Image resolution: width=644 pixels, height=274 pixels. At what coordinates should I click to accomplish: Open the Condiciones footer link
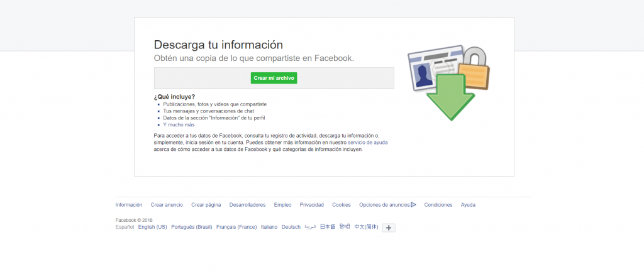pos(438,205)
